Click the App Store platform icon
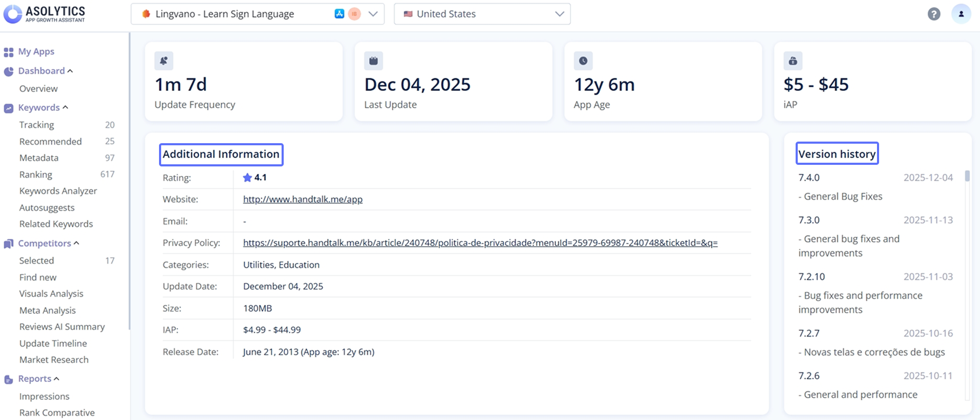Image resolution: width=980 pixels, height=420 pixels. (x=339, y=14)
